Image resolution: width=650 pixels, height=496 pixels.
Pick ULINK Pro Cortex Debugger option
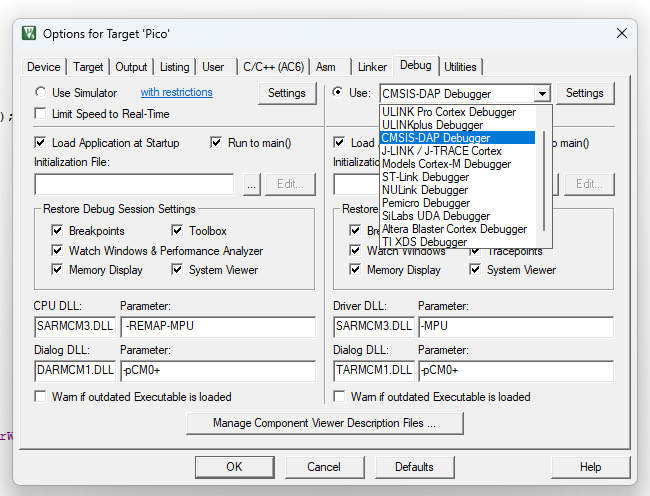[449, 112]
